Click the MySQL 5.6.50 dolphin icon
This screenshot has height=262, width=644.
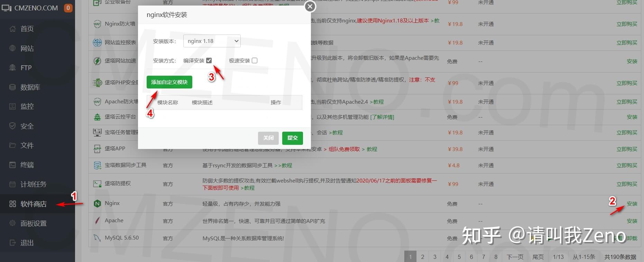tap(97, 238)
